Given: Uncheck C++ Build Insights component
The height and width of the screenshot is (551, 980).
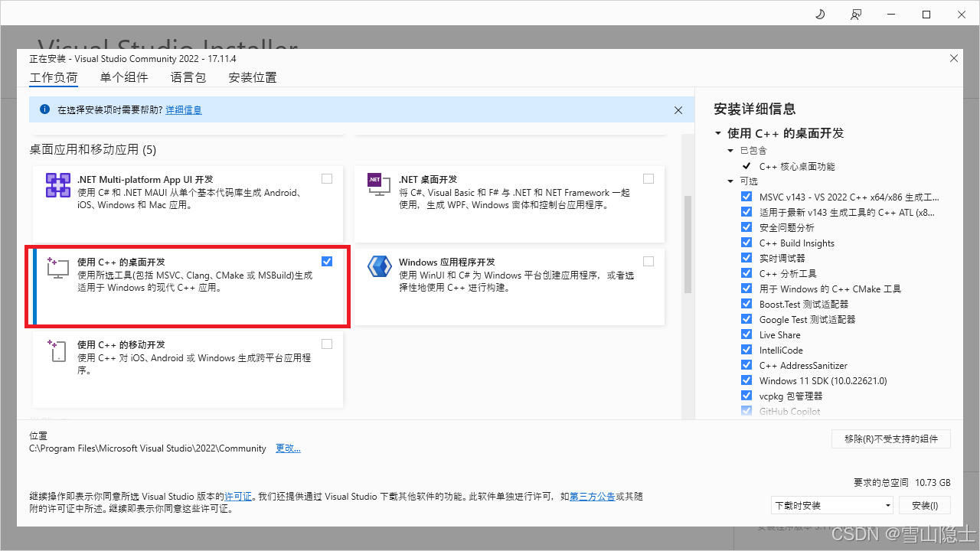Looking at the screenshot, I should (x=746, y=243).
